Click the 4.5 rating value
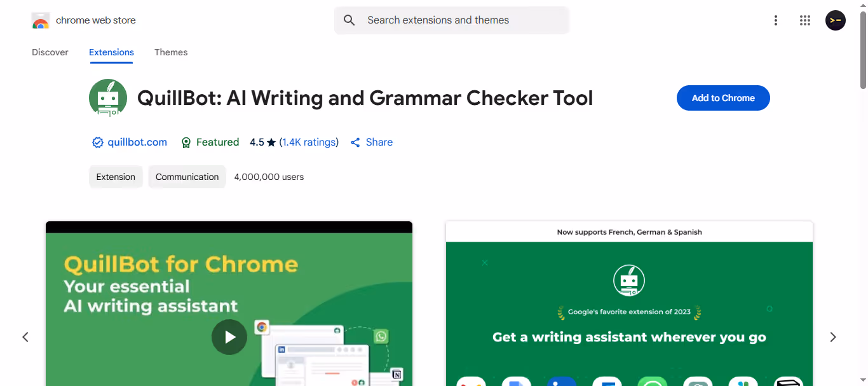Image resolution: width=868 pixels, height=386 pixels. click(x=257, y=142)
